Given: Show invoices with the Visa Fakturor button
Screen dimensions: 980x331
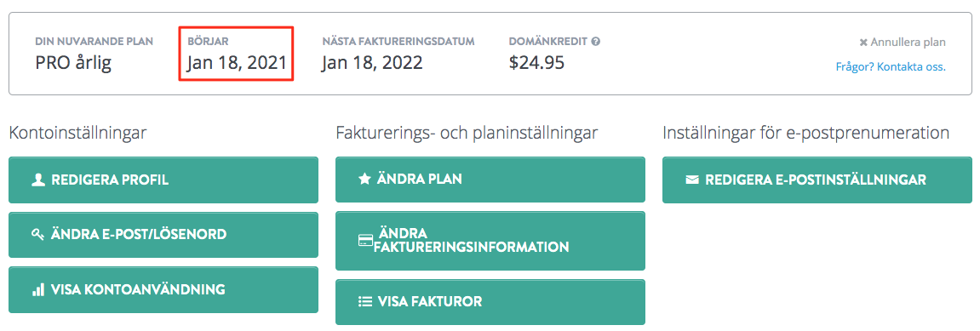Looking at the screenshot, I should 490,302.
